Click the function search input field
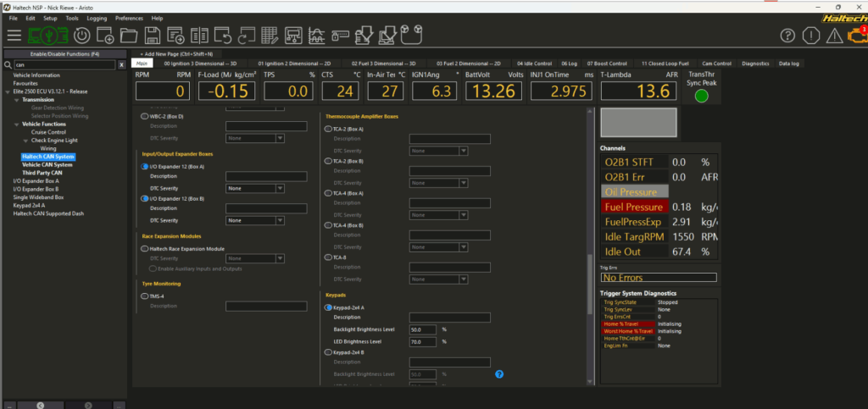Screen dimensions: 868x409 pyautogui.click(x=64, y=64)
